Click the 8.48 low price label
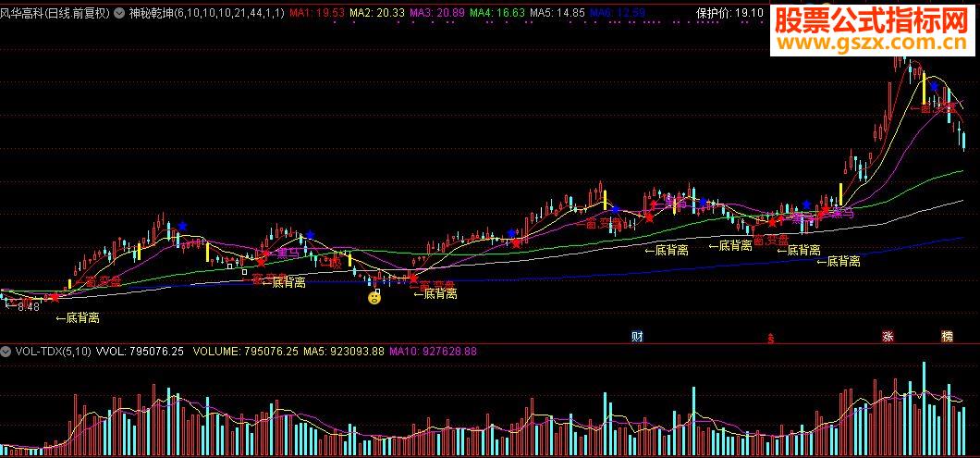The image size is (980, 458). (x=28, y=306)
